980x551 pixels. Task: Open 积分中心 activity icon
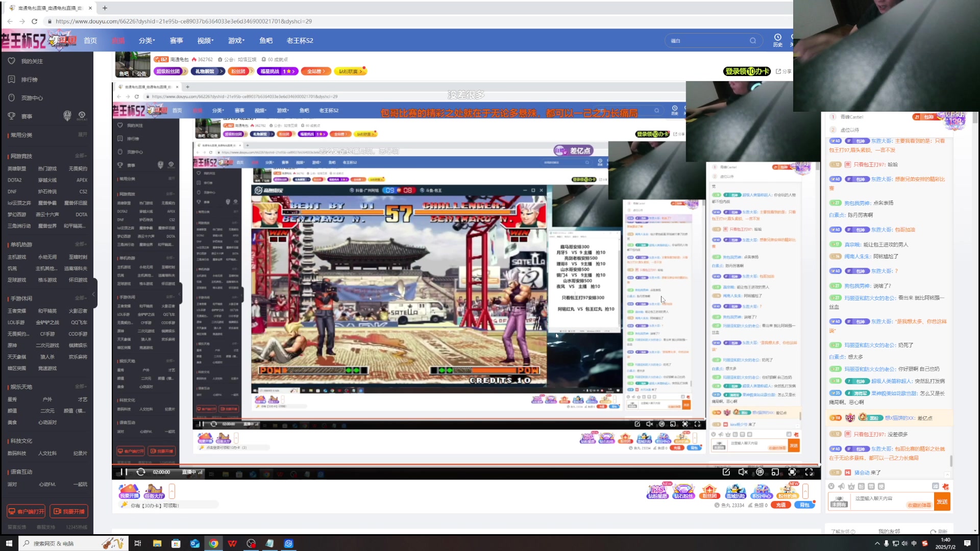(x=761, y=491)
